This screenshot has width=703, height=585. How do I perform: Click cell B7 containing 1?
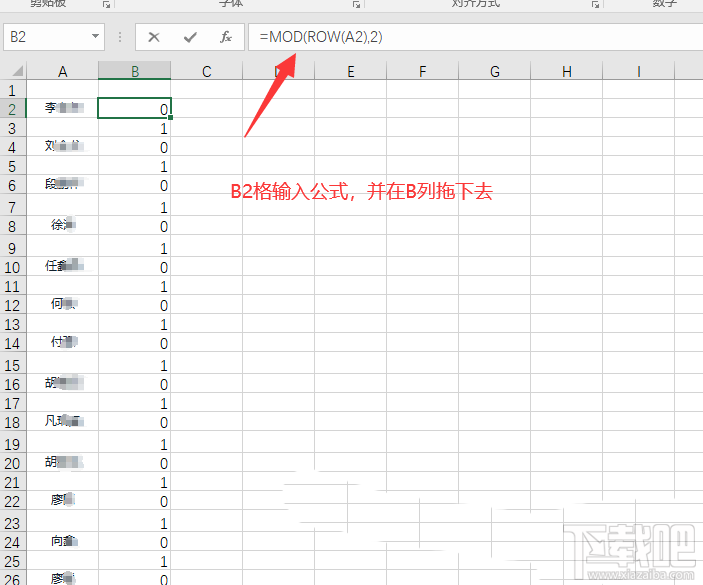pyautogui.click(x=135, y=207)
